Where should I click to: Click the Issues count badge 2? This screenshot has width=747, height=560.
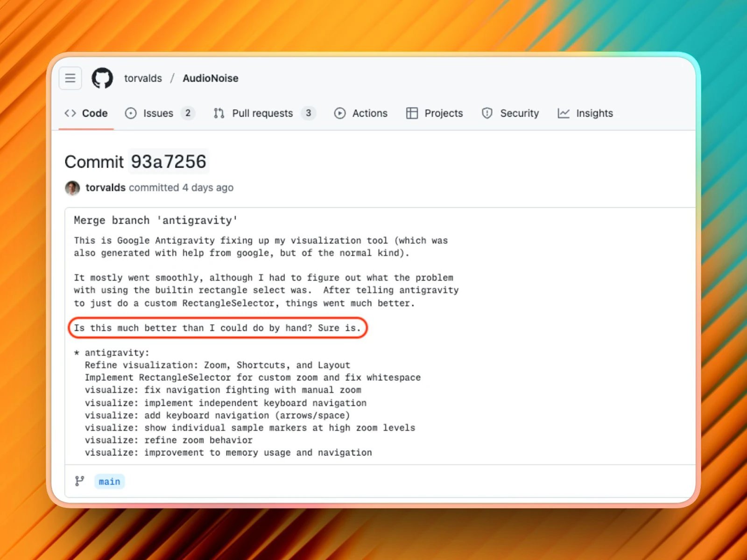[x=188, y=113]
